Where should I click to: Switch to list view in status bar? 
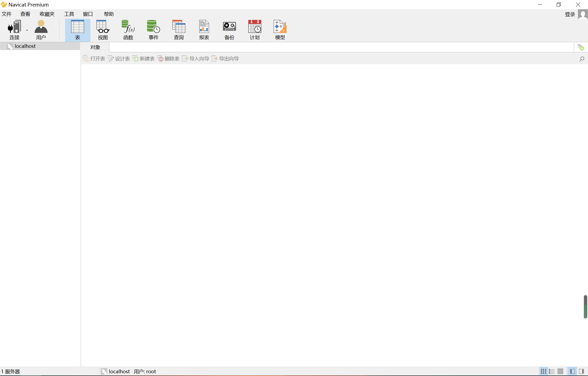click(x=552, y=371)
